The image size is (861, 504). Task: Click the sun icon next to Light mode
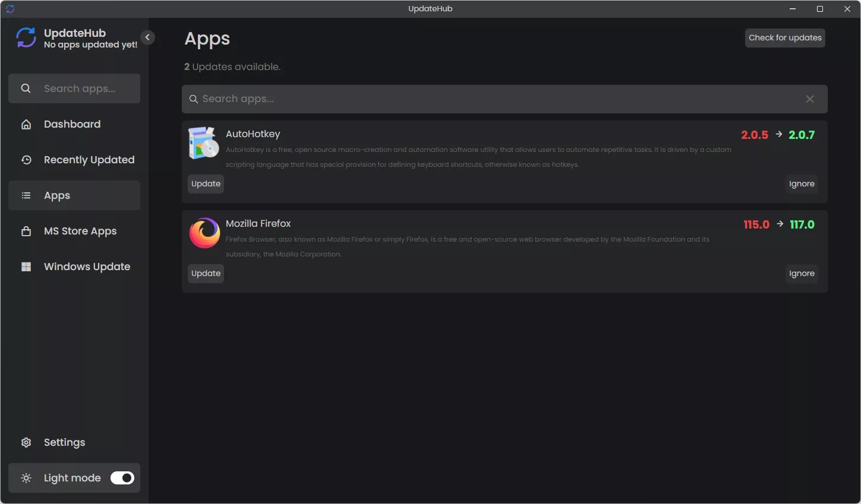26,478
